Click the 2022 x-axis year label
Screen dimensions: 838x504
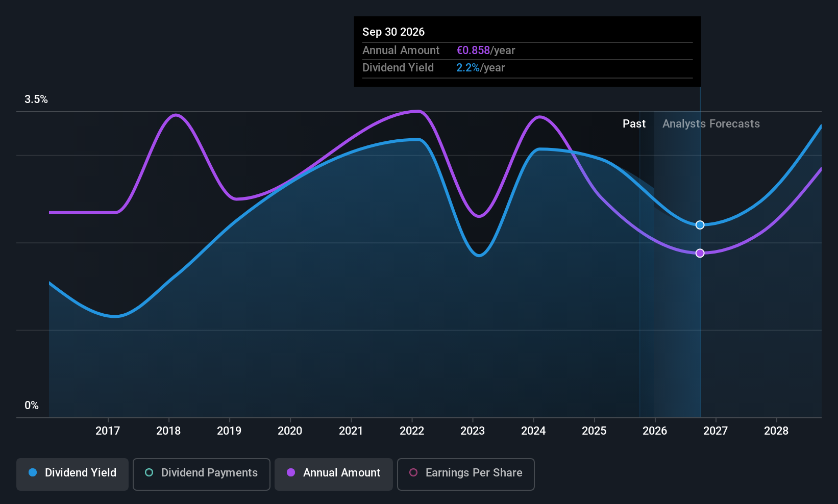pyautogui.click(x=412, y=431)
